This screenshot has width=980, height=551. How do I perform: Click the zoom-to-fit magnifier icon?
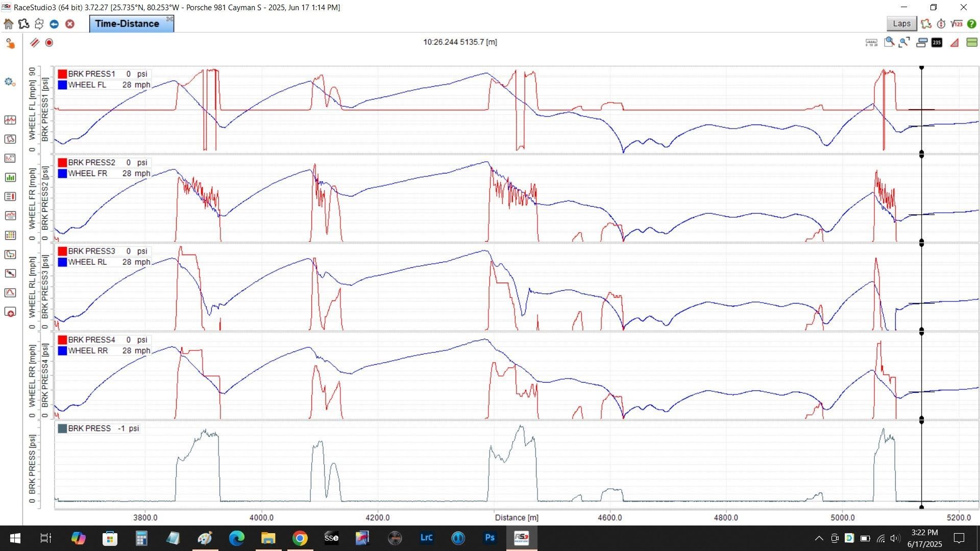[904, 42]
